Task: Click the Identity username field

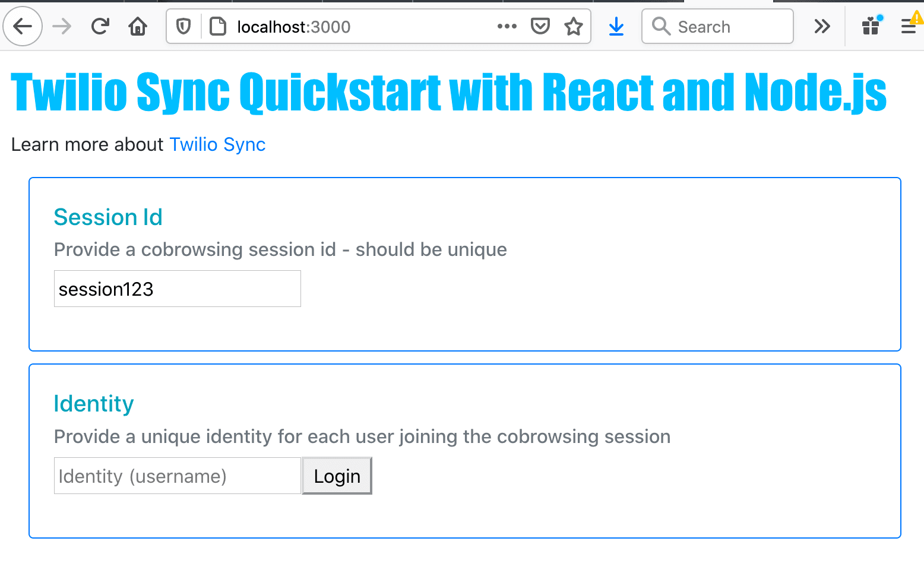Action: click(177, 476)
